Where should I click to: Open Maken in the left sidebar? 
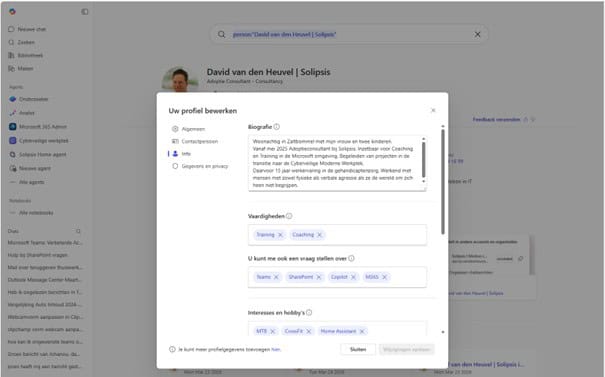[21, 68]
